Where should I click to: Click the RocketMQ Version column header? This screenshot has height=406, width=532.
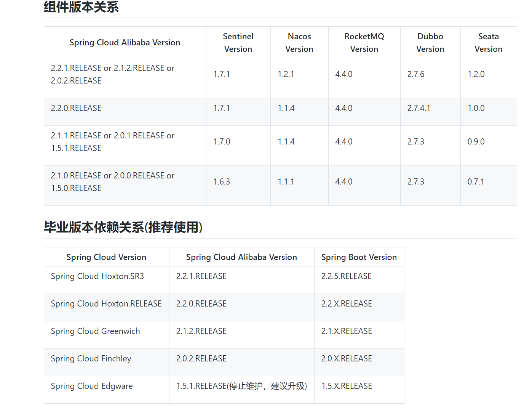tap(364, 43)
